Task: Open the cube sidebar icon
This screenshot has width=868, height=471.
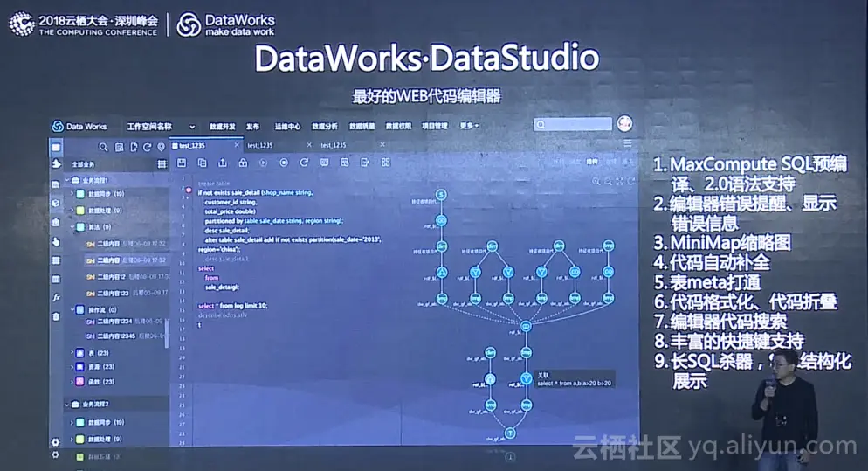Action: (x=56, y=203)
